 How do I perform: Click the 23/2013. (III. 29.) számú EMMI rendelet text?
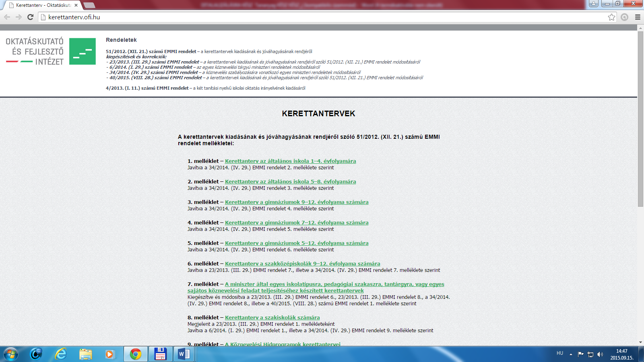coord(154,62)
